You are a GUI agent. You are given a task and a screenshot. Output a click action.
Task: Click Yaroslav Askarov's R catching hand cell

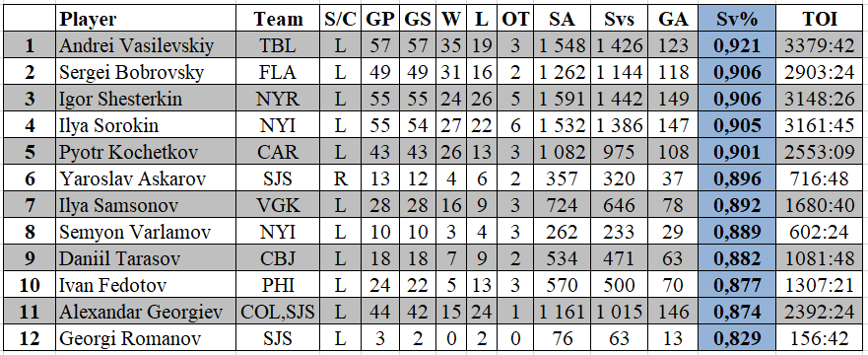[341, 178]
